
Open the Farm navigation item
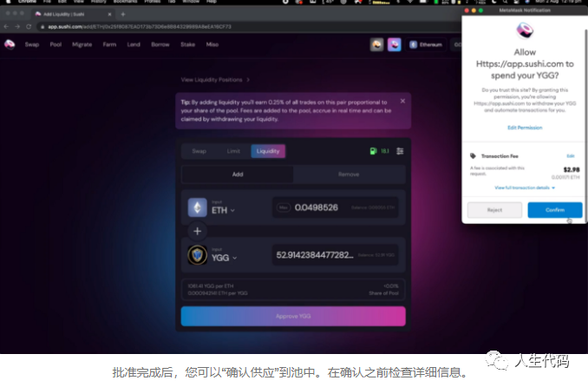click(x=109, y=44)
